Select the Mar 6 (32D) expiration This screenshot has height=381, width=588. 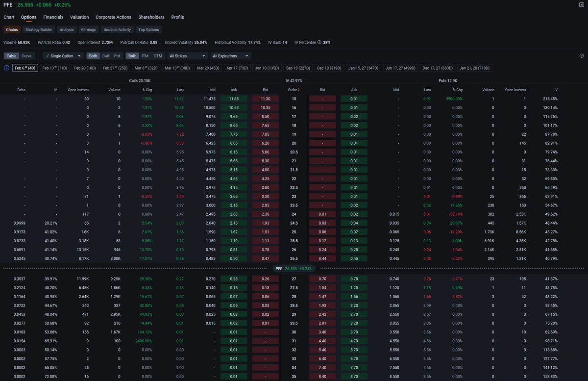(x=146, y=68)
